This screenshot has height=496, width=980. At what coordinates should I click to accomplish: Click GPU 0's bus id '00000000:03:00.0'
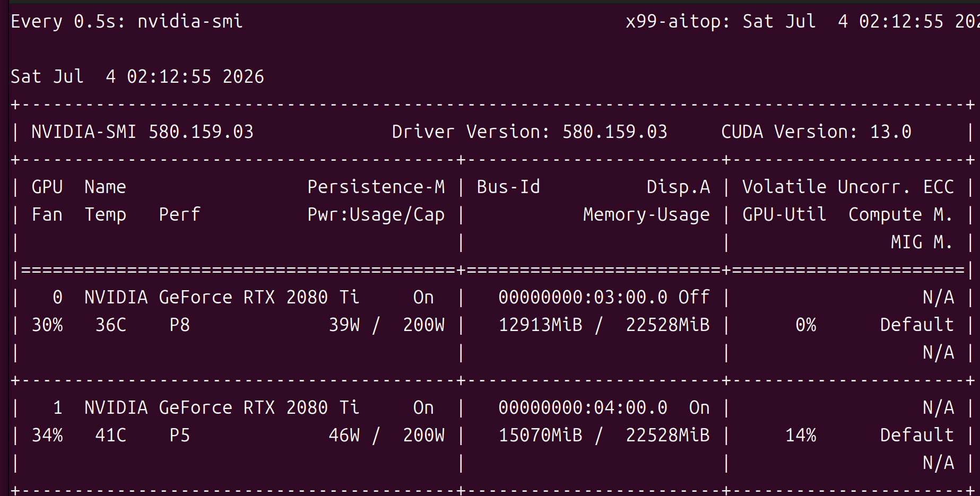583,297
